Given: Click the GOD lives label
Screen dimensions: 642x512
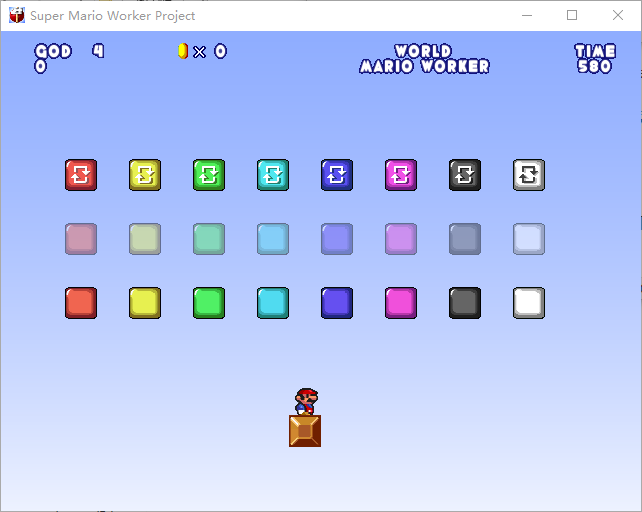Looking at the screenshot, I should [x=53, y=51].
